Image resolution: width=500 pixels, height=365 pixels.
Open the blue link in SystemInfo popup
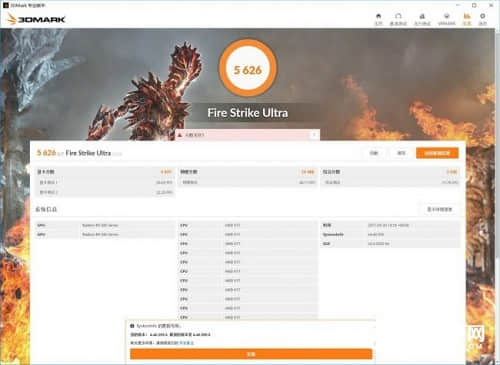(x=186, y=343)
